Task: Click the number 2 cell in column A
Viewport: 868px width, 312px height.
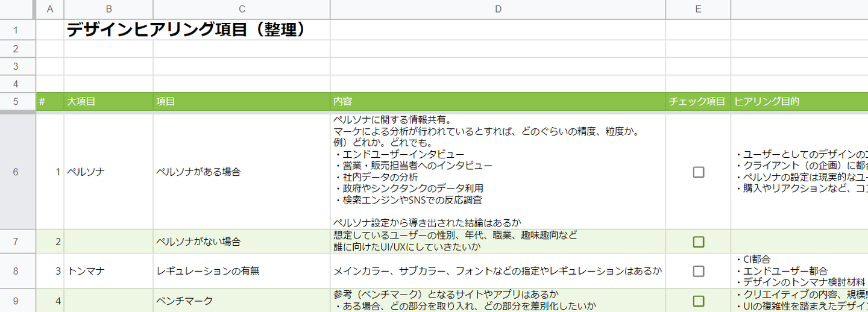Action: tap(50, 242)
